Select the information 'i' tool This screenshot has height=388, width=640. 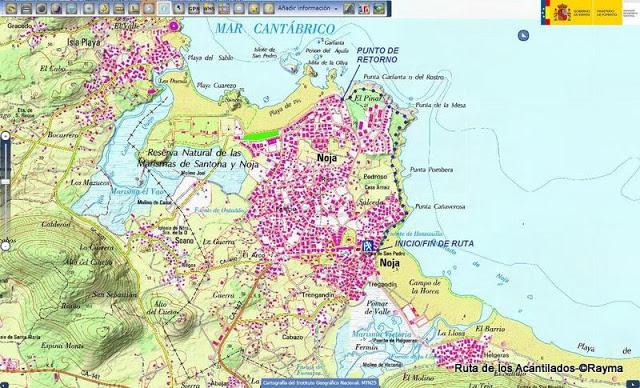[x=164, y=9]
